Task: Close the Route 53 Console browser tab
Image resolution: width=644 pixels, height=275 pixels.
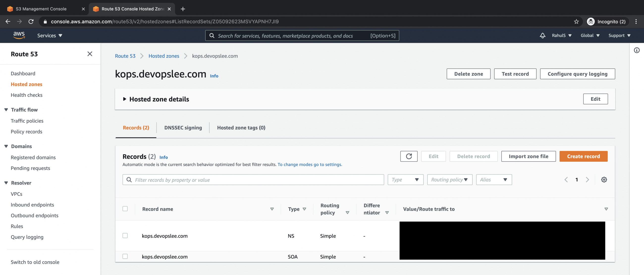Action: pos(169,9)
